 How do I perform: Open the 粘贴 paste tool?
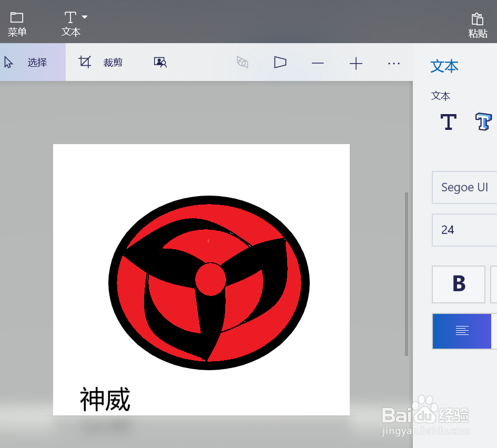pos(478,22)
